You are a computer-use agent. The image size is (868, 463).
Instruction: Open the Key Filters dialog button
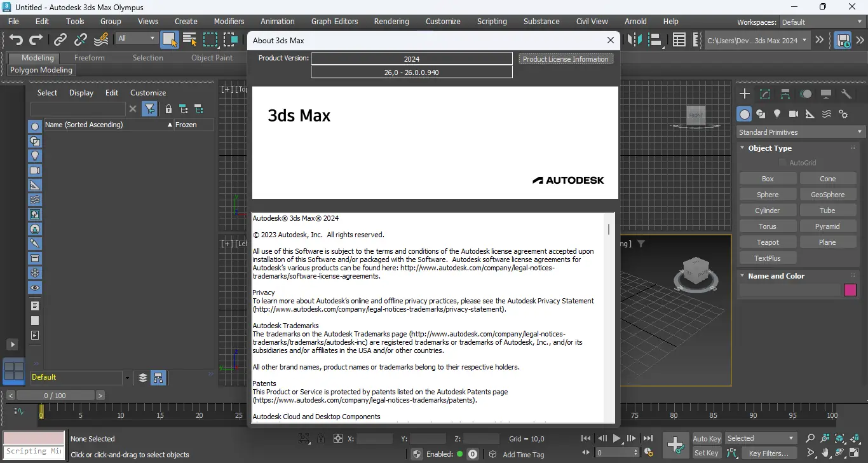tap(769, 453)
